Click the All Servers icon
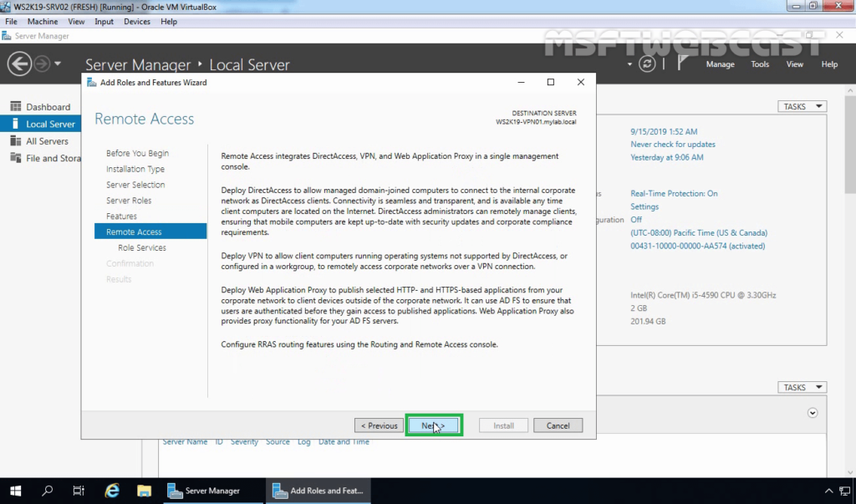This screenshot has height=504, width=856. (15, 141)
